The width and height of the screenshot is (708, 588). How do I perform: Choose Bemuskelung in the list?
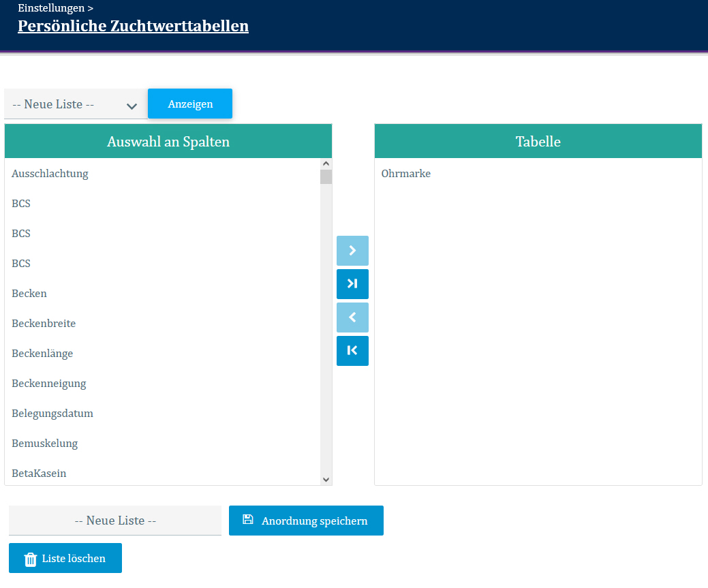[45, 444]
